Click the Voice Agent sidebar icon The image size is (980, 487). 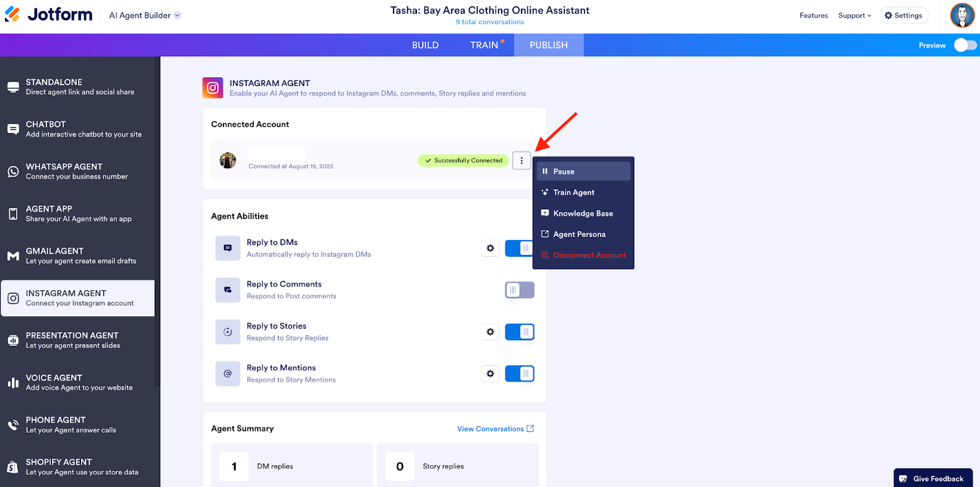pos(13,382)
